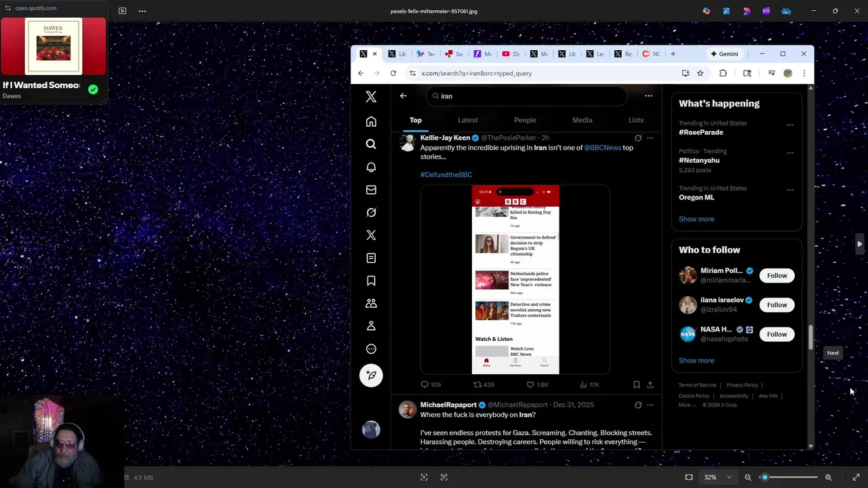Adjust the Photos zoom slider
This screenshot has height=488, width=868.
tap(788, 477)
